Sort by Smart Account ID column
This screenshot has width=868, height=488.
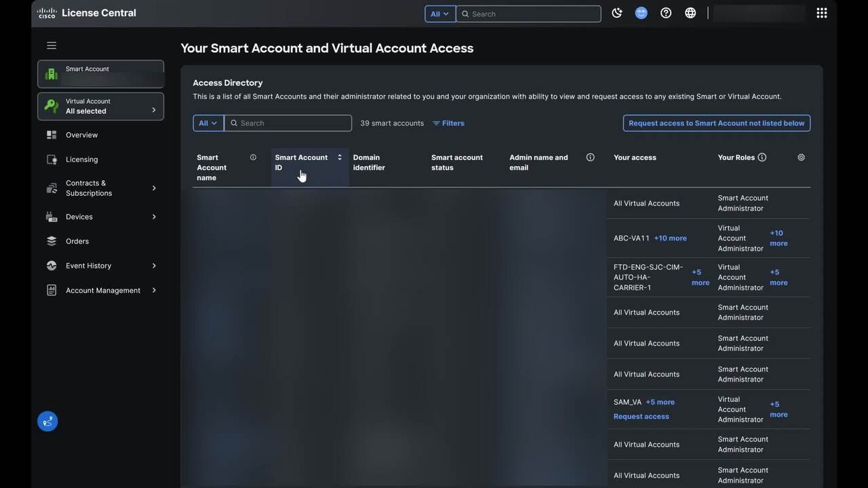pos(339,157)
